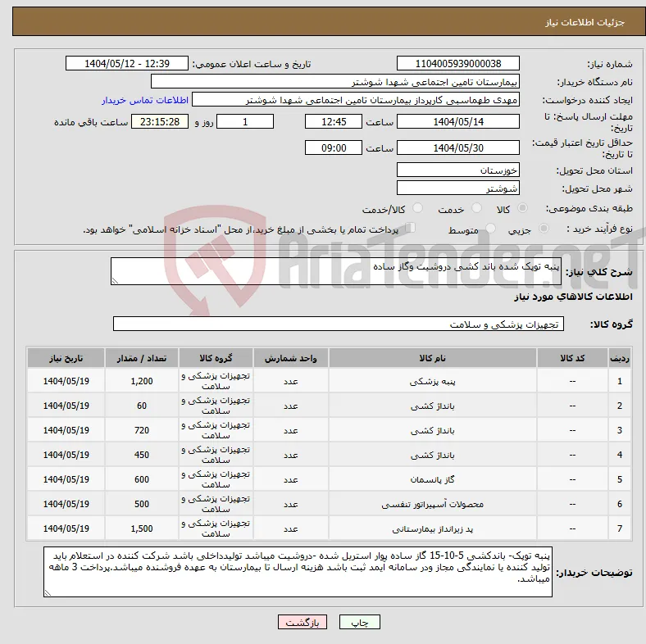646x644 pixels.
Task: Click the buyer organization name field
Action: pos(335,82)
